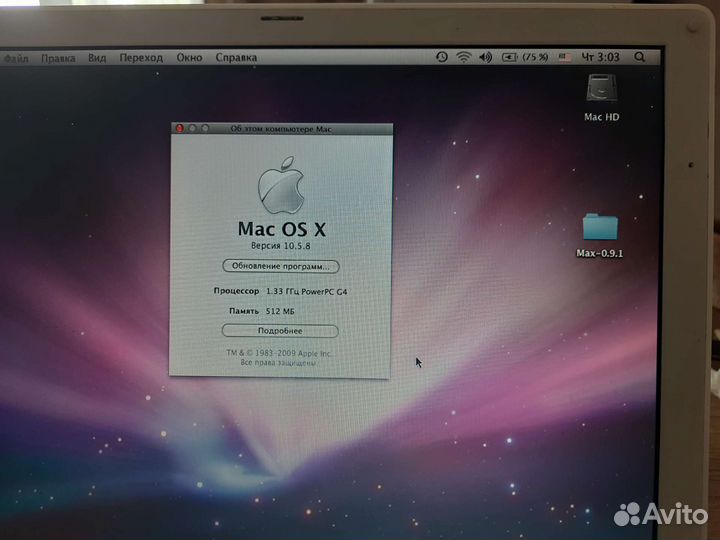720x540 pixels.
Task: Click the 512 МБ memory value
Action: click(x=280, y=311)
